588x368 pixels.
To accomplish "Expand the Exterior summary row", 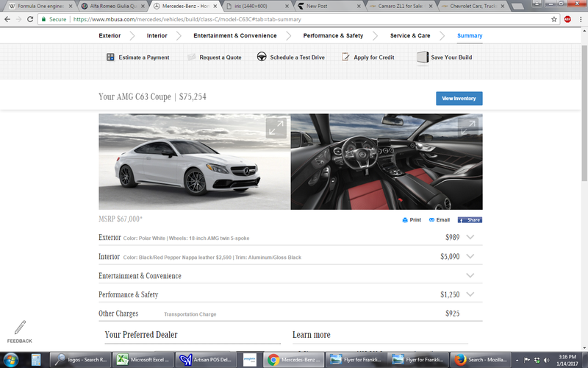I will (470, 237).
